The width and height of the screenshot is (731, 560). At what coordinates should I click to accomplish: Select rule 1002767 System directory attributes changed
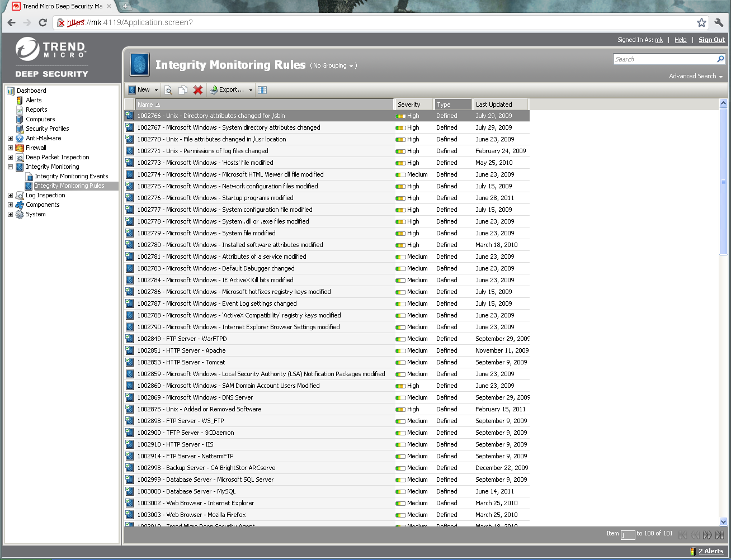pos(327,127)
